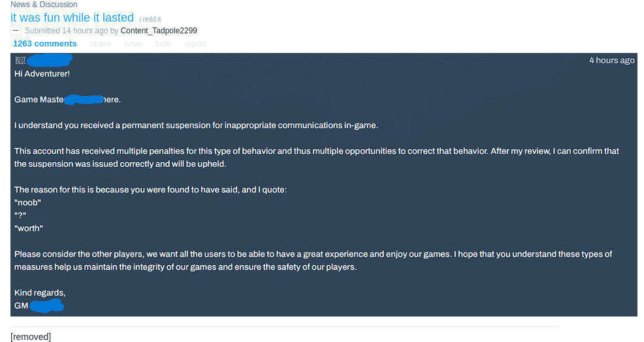The width and height of the screenshot is (644, 342).
Task: Click the share action
Action: click(100, 44)
